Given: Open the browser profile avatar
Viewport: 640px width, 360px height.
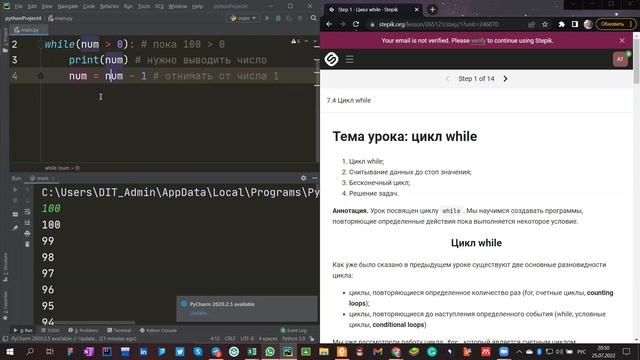Looking at the screenshot, I should tap(588, 24).
